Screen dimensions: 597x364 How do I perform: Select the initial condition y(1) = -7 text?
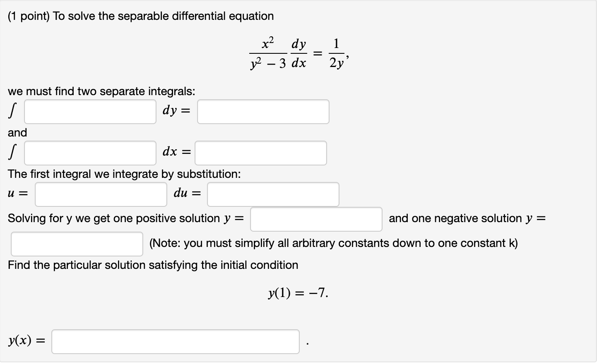[x=298, y=293]
